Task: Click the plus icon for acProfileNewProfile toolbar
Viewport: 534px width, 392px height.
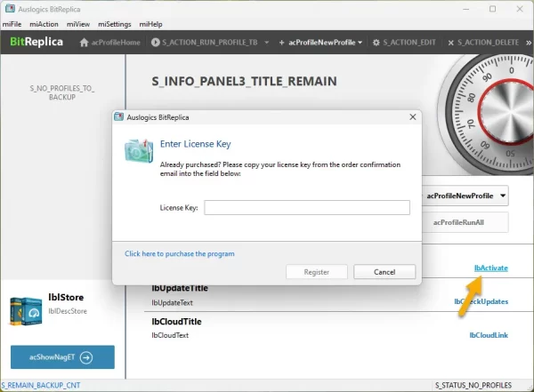Action: coord(281,43)
